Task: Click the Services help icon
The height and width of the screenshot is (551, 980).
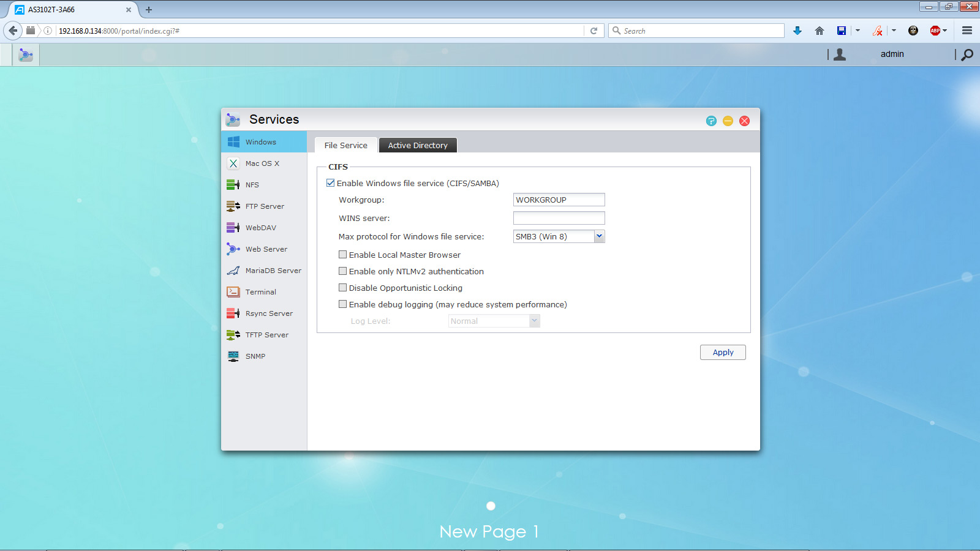Action: pos(711,121)
